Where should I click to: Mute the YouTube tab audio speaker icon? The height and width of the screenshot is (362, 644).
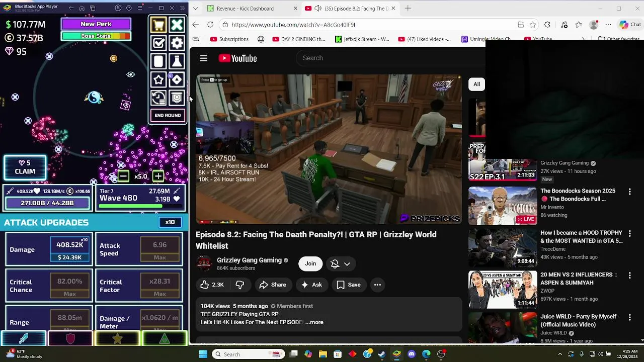(x=319, y=9)
